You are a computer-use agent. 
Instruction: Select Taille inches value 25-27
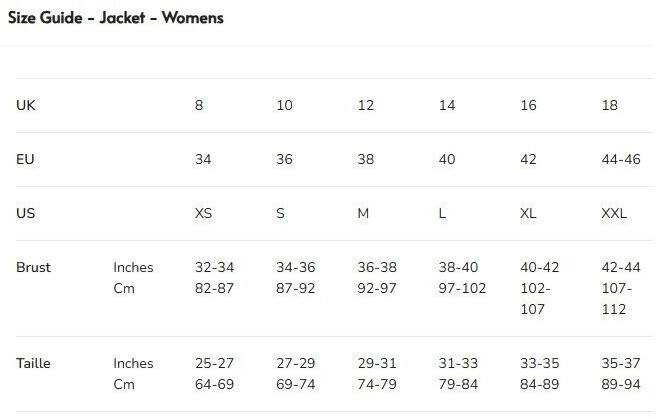(214, 364)
